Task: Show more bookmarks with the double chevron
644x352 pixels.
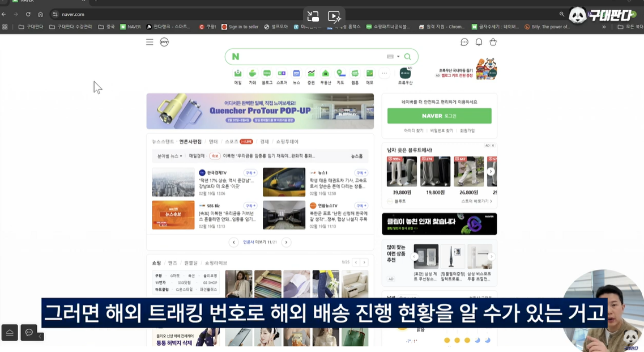Action: (604, 27)
